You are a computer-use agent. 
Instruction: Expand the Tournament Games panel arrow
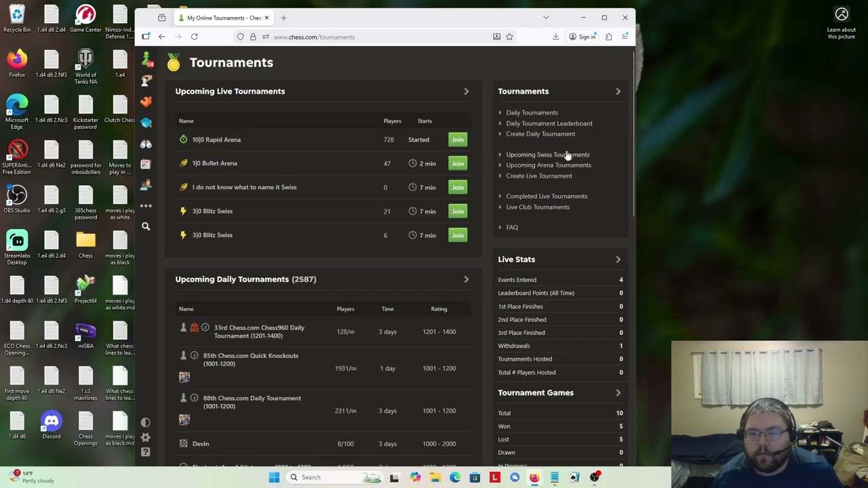[618, 392]
